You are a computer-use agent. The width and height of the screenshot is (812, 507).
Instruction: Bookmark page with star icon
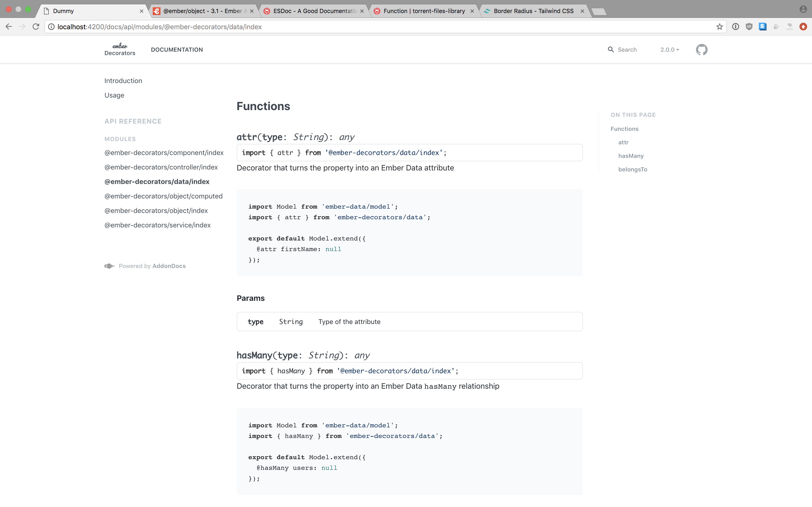pyautogui.click(x=719, y=27)
